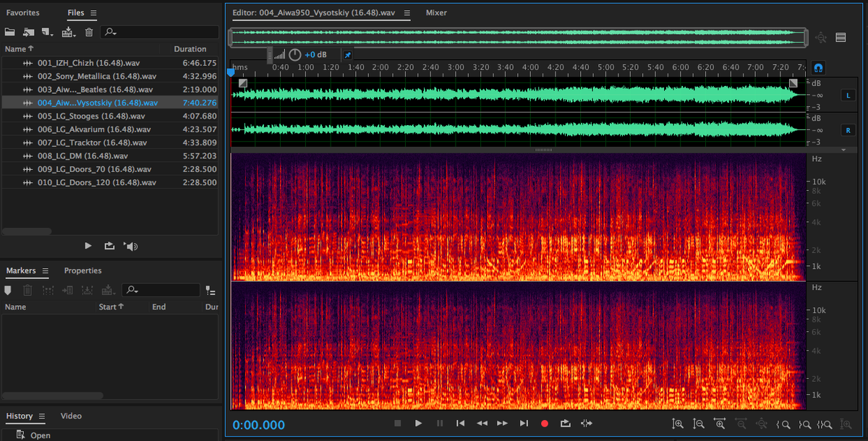Click the Add Cue Marker icon
The height and width of the screenshot is (441, 868).
pos(8,290)
